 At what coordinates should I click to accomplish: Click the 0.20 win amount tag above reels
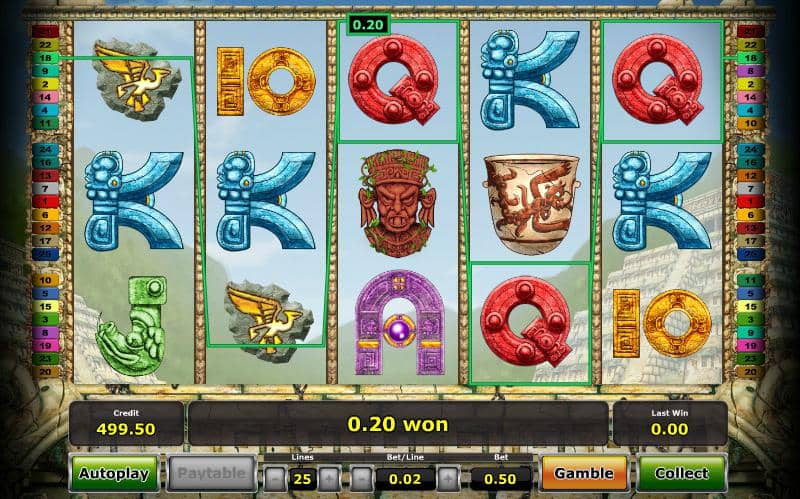[368, 24]
